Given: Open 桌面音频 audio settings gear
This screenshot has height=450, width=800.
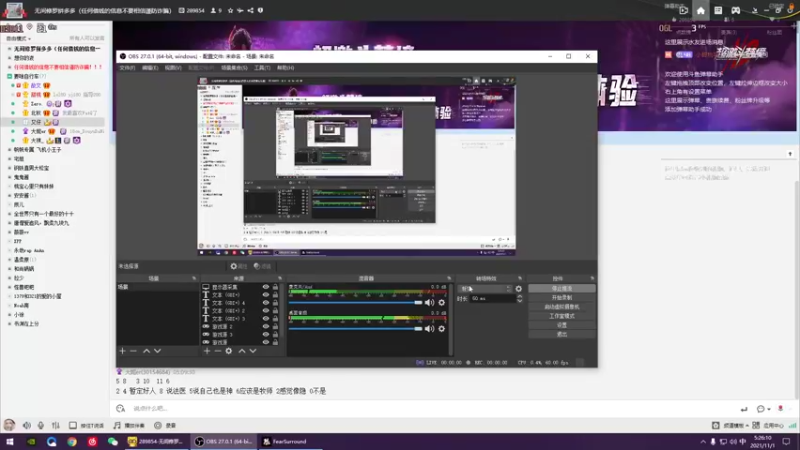Looking at the screenshot, I should [442, 329].
